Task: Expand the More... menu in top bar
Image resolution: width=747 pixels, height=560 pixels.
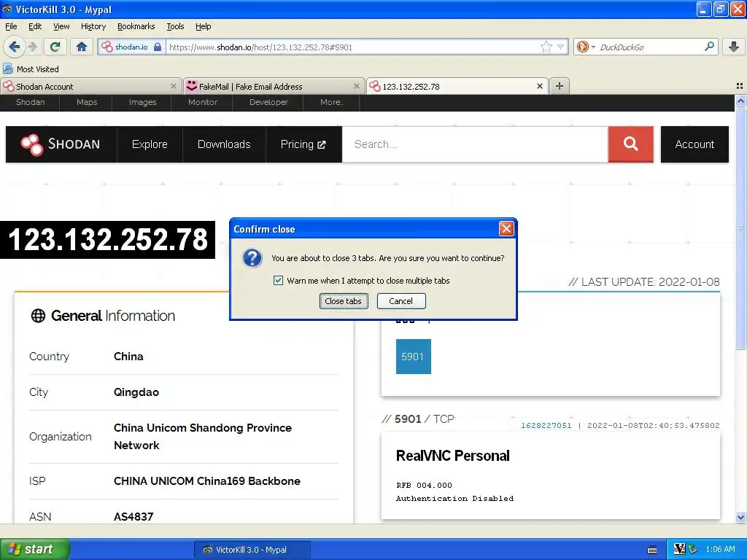Action: click(332, 102)
